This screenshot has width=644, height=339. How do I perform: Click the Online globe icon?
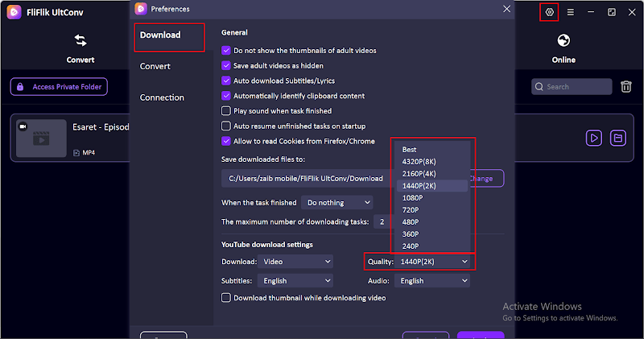pyautogui.click(x=563, y=40)
